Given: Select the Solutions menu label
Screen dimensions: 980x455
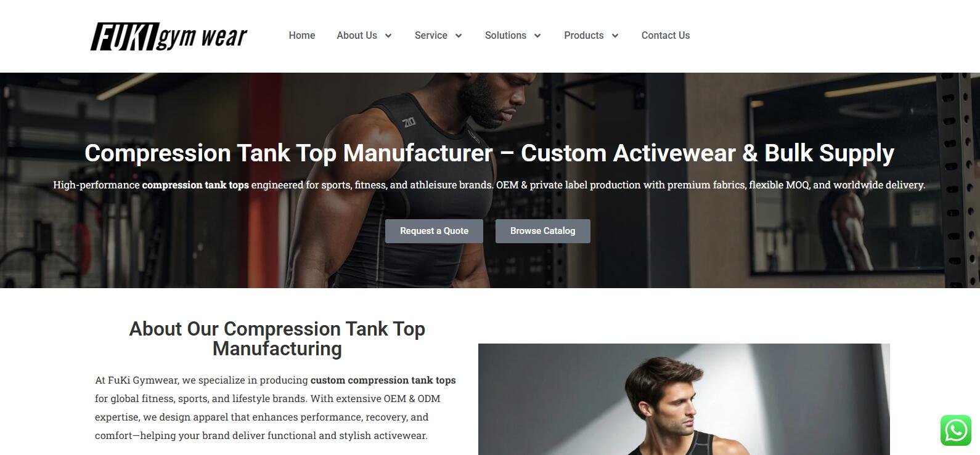Looking at the screenshot, I should point(505,36).
